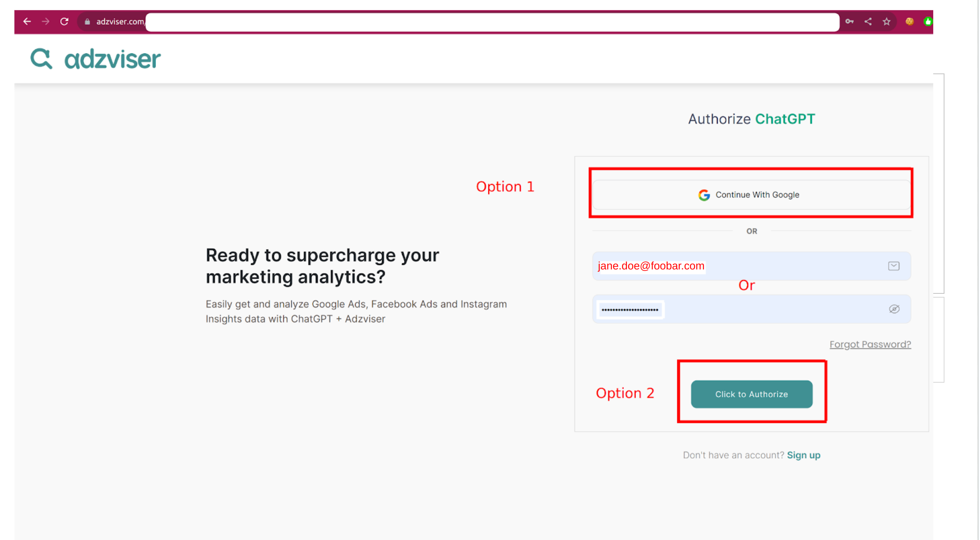Click the forward navigation arrow

pyautogui.click(x=46, y=22)
